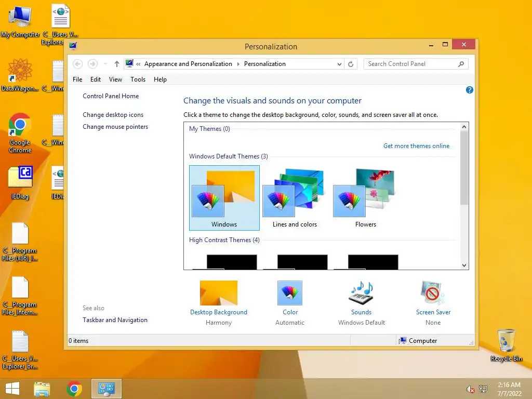532x399 pixels.
Task: Click the My Themes (0) heading
Action: coord(209,129)
